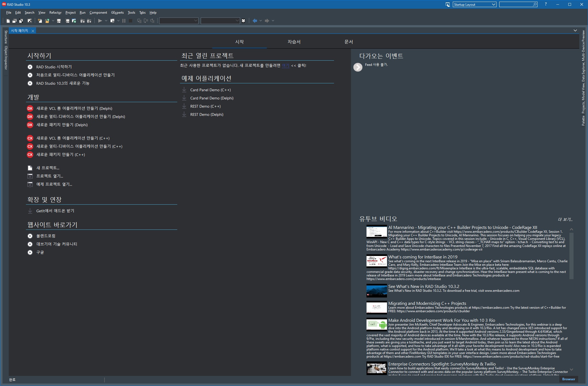Switch to the 자습서 tab
Image resolution: width=588 pixels, height=386 pixels.
[294, 42]
